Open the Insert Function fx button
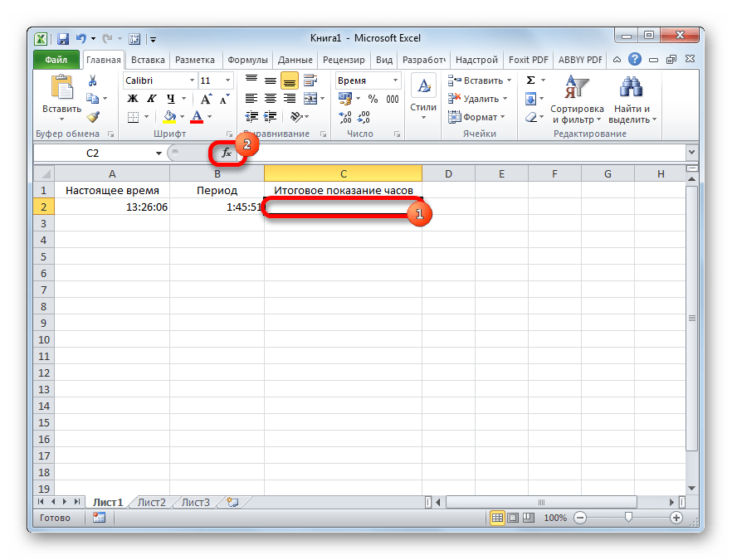Screen dimensions: 732x560 [227, 153]
